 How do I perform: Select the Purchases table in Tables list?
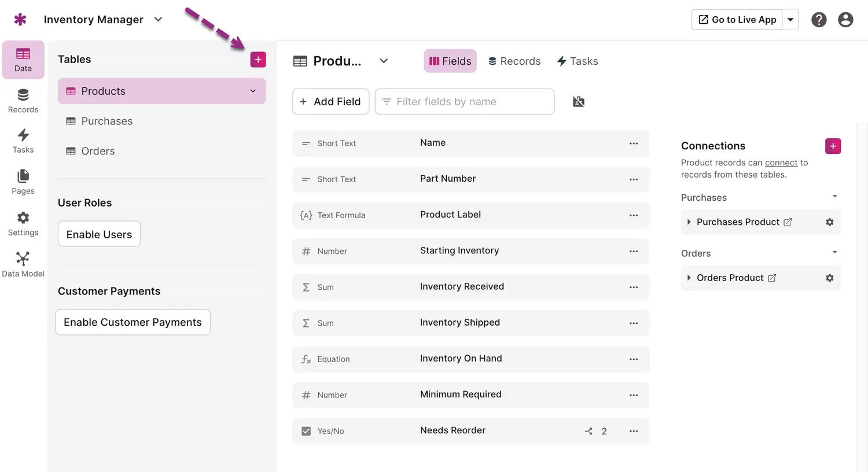click(107, 121)
